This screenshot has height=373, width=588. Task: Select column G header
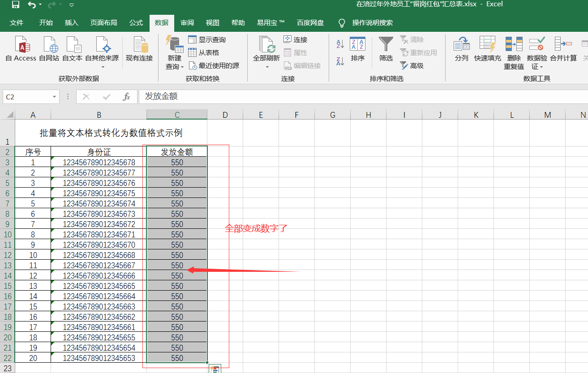[332, 115]
